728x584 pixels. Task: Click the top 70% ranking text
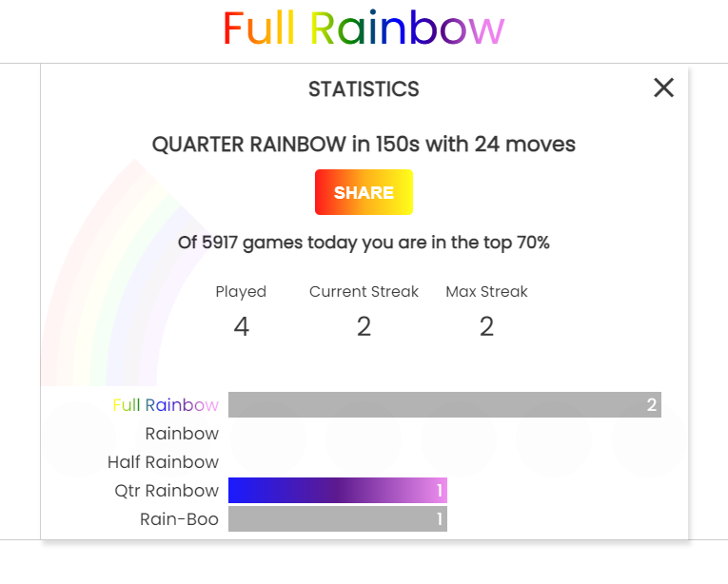[x=364, y=243]
